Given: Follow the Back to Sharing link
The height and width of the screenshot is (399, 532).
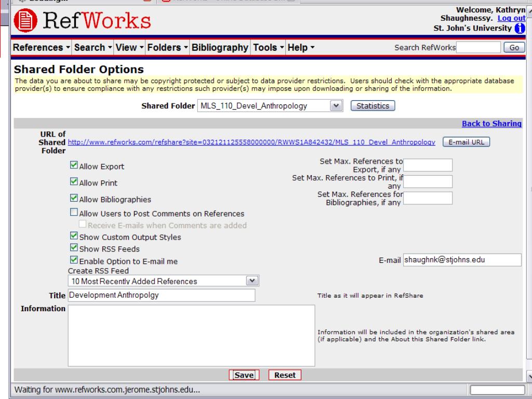Looking at the screenshot, I should [x=491, y=124].
